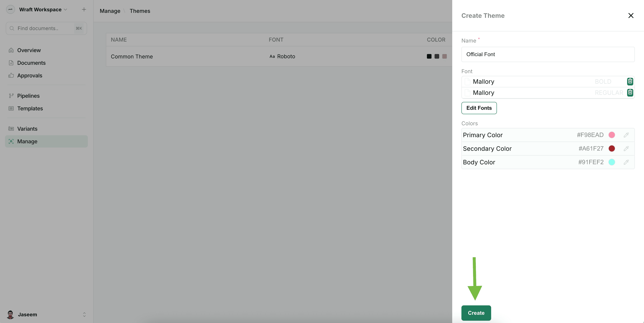Click the FONT column header

tap(276, 40)
